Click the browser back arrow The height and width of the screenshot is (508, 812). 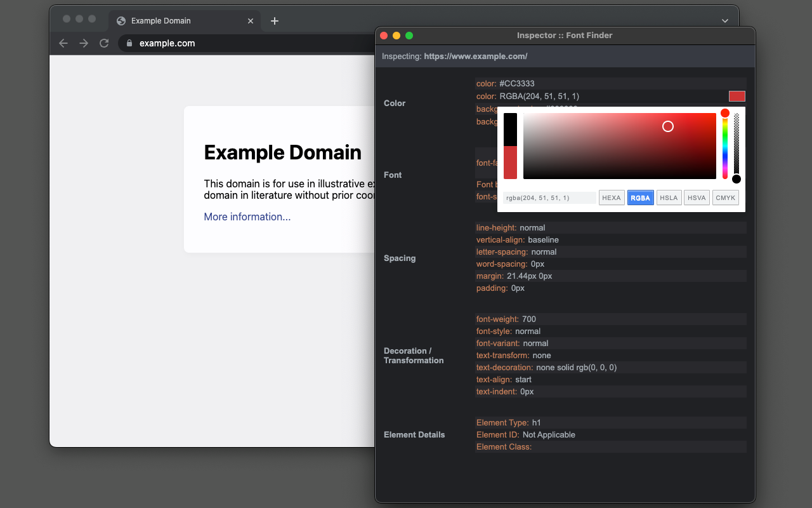tap(63, 43)
